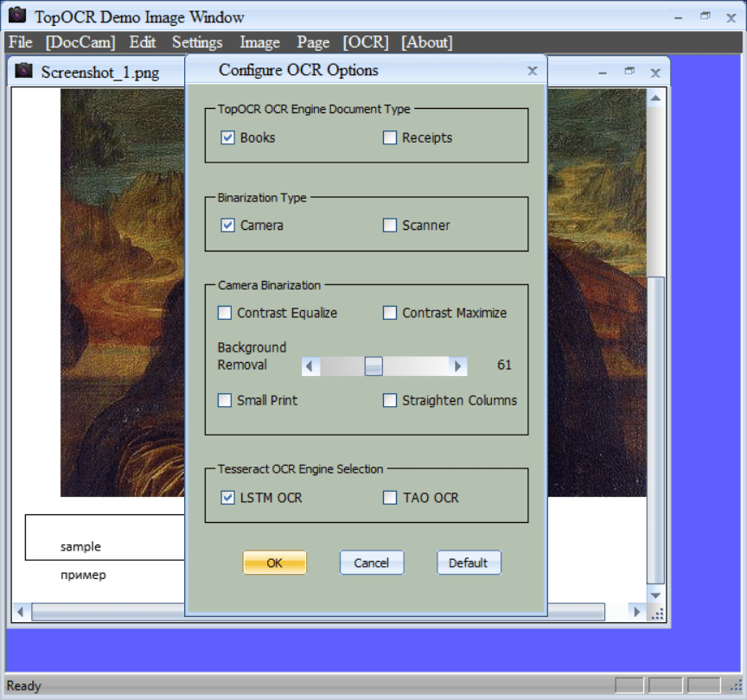
Task: Check the Small Print option
Action: coord(225,400)
